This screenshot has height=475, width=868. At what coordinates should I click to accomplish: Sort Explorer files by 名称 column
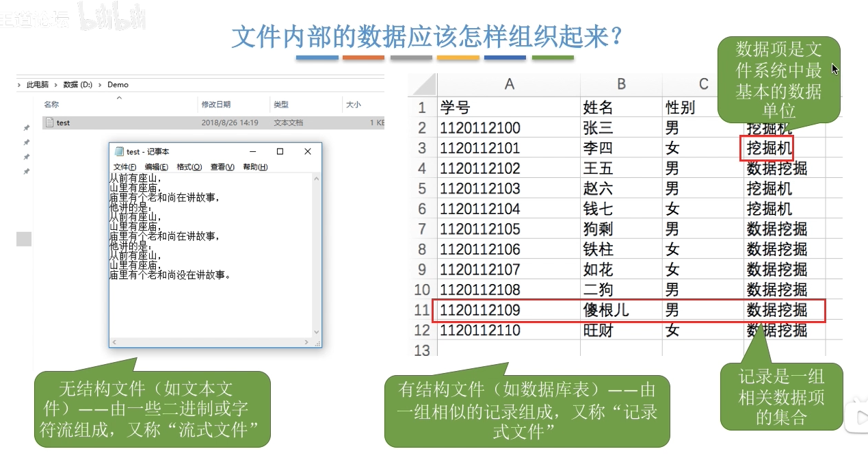pos(51,105)
